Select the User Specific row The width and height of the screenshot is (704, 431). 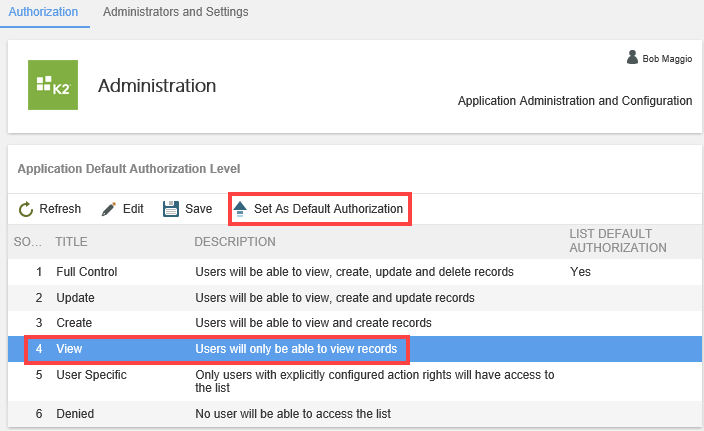click(x=91, y=375)
